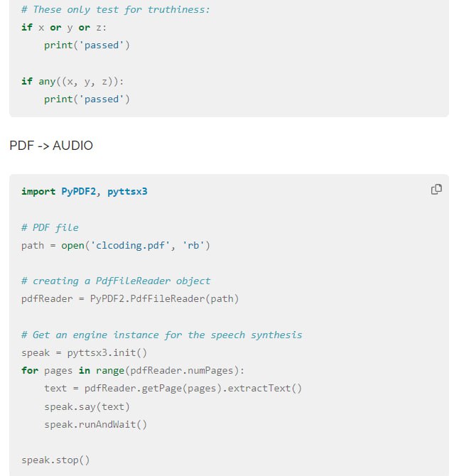Click the first print('passed') statement
The image size is (459, 476).
click(87, 45)
